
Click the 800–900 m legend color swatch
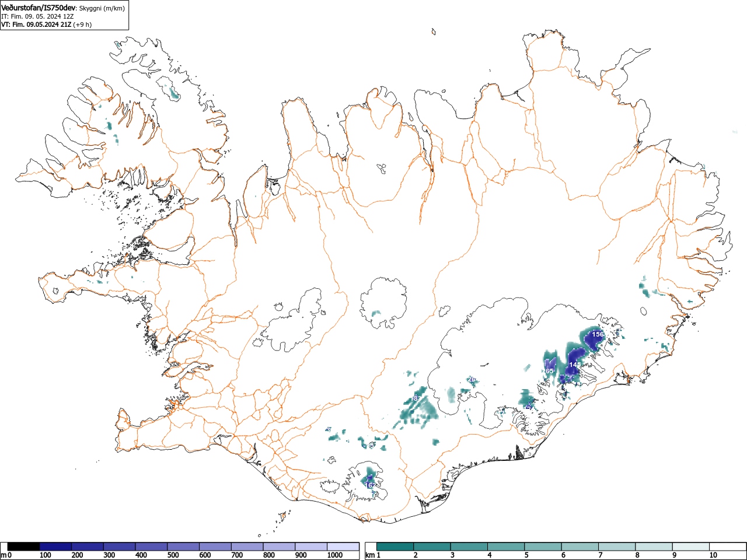click(x=279, y=547)
